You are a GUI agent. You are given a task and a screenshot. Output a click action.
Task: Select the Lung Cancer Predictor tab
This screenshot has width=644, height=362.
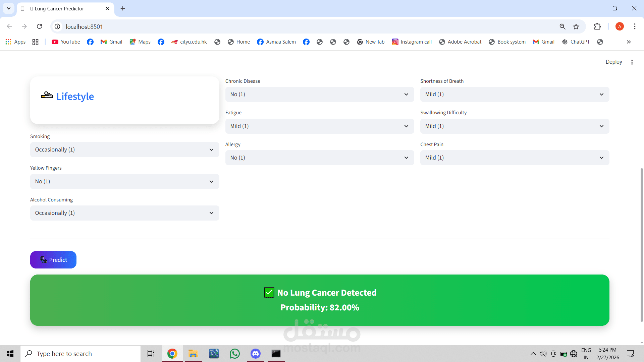(x=60, y=9)
